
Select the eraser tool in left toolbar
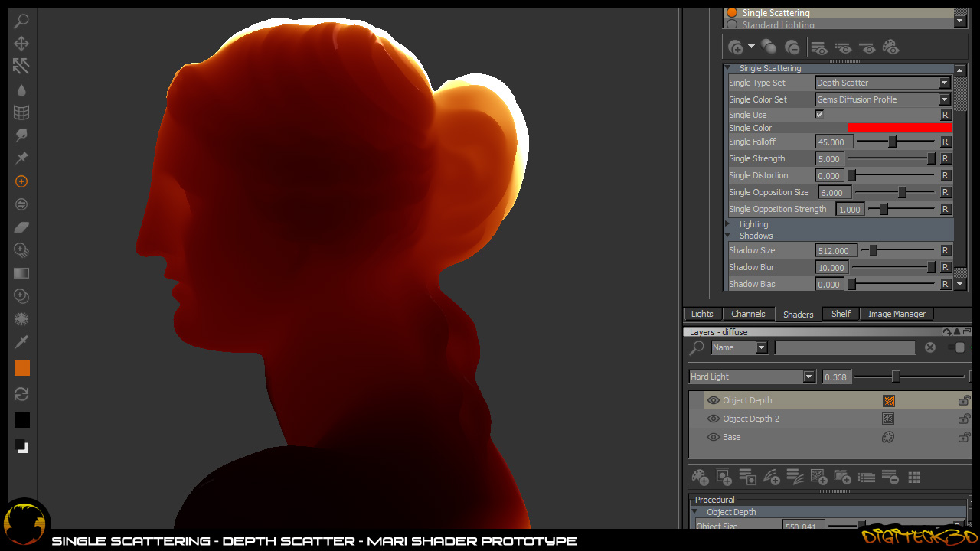21,227
